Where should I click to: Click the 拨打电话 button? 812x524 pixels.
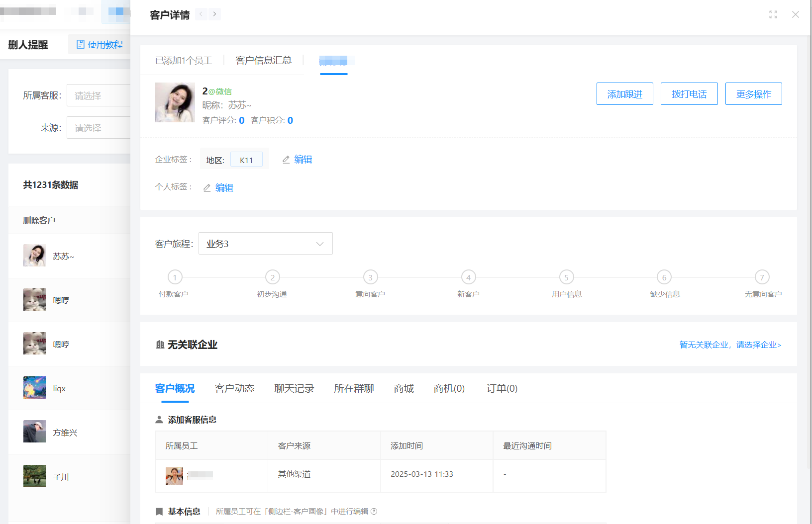(689, 94)
